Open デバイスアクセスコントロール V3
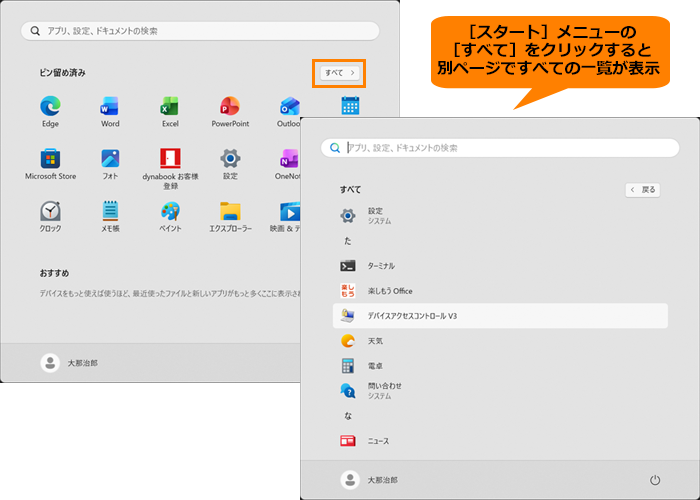This screenshot has height=500, width=700. (x=500, y=316)
